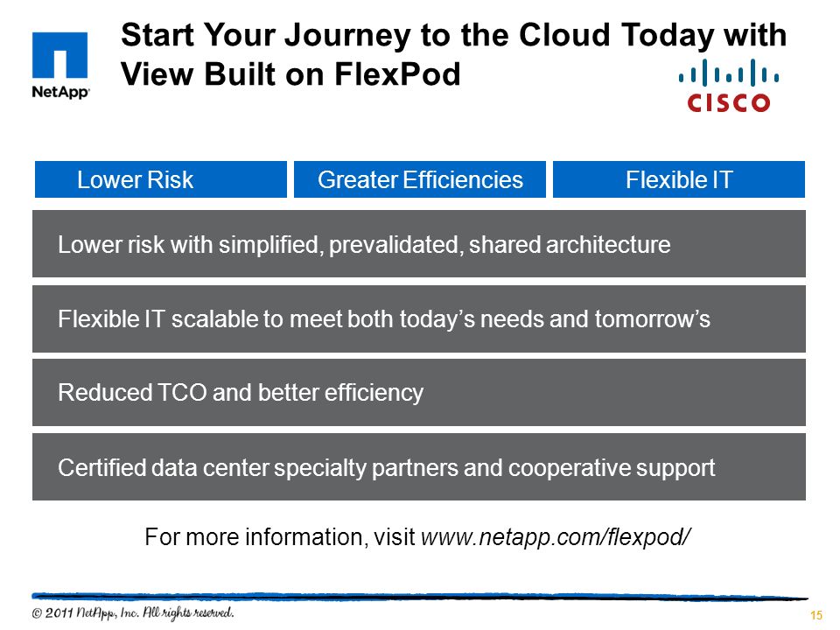
Task: Click 'cooperative support' text in last bar
Action: (612, 468)
